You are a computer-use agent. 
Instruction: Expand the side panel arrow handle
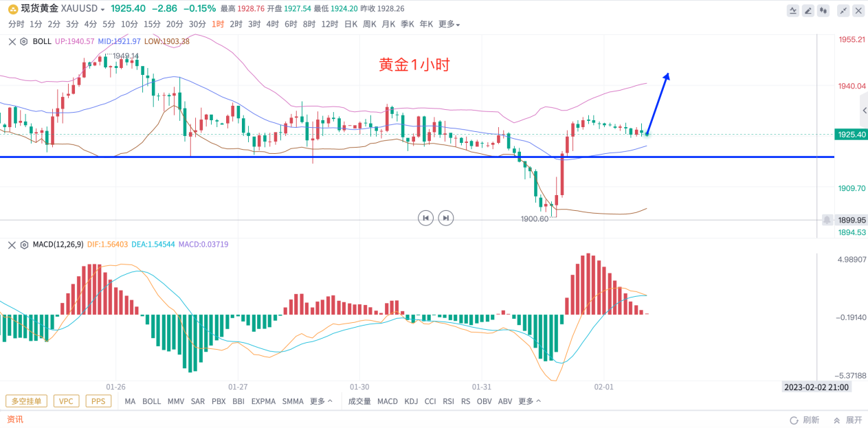click(x=864, y=111)
